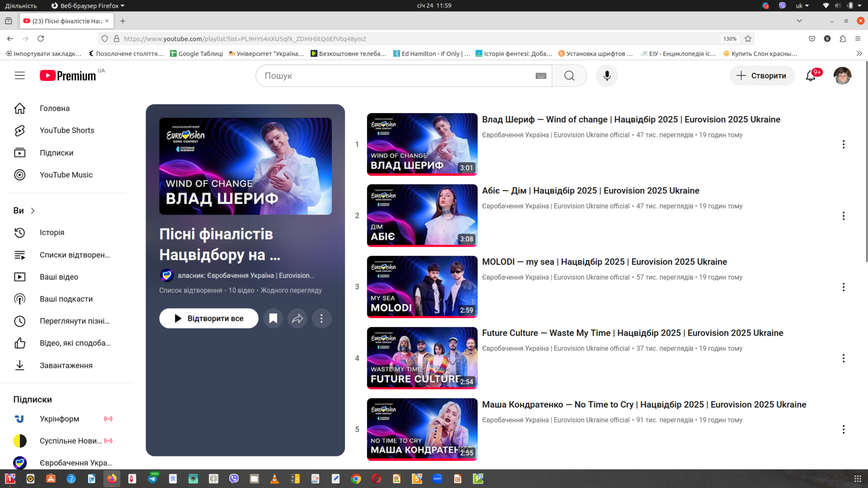Click Створити button

click(762, 76)
